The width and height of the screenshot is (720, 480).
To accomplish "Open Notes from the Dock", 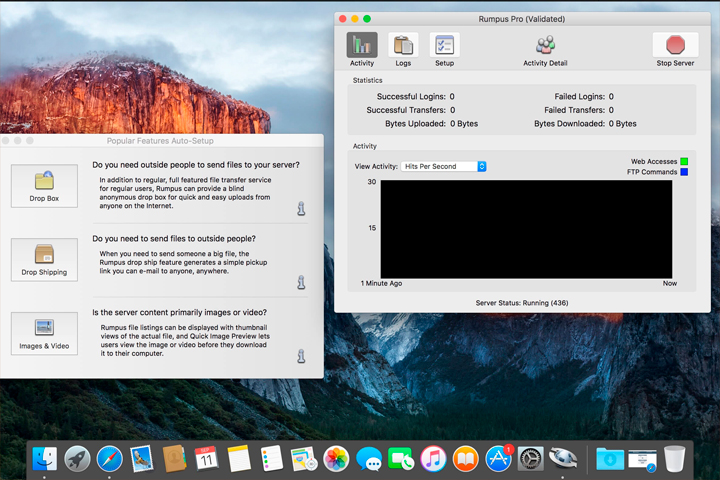I will tap(239, 458).
